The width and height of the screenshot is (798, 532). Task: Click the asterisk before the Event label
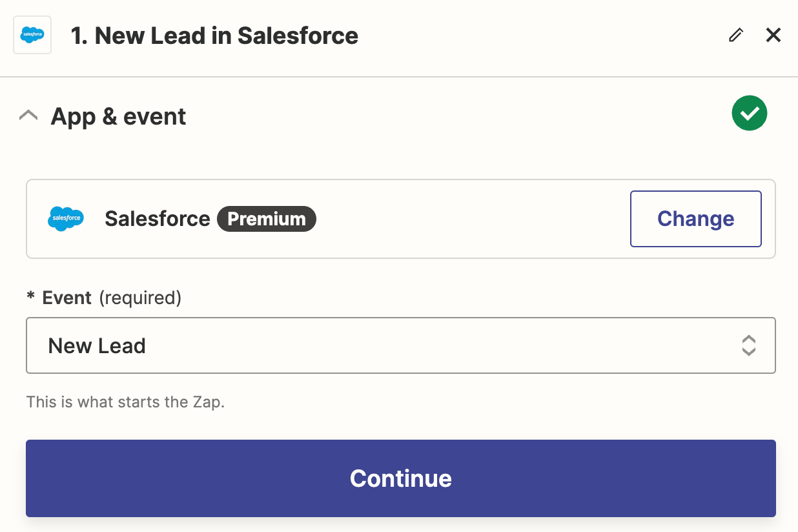point(30,298)
